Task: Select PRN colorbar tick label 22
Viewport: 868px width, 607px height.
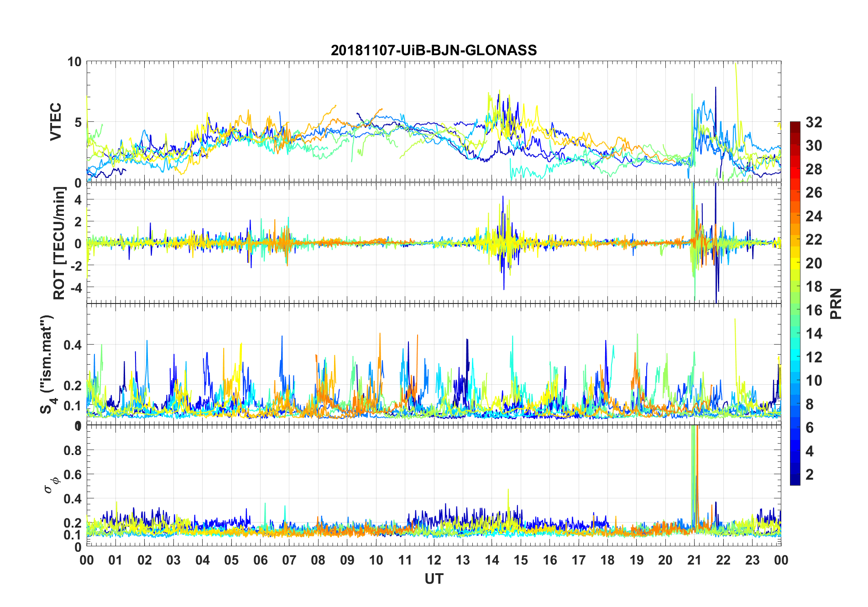Action: [x=814, y=239]
